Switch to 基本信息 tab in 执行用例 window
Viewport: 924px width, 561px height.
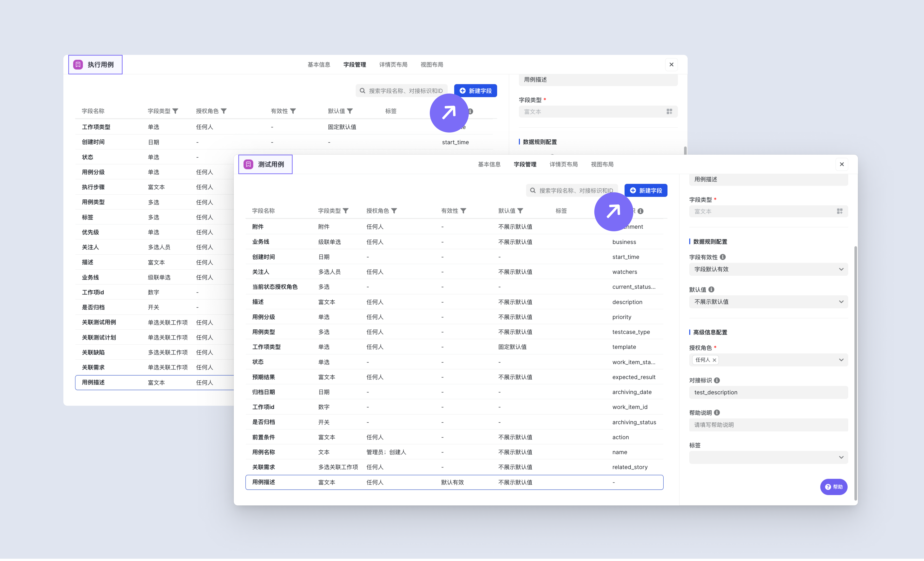click(x=319, y=65)
